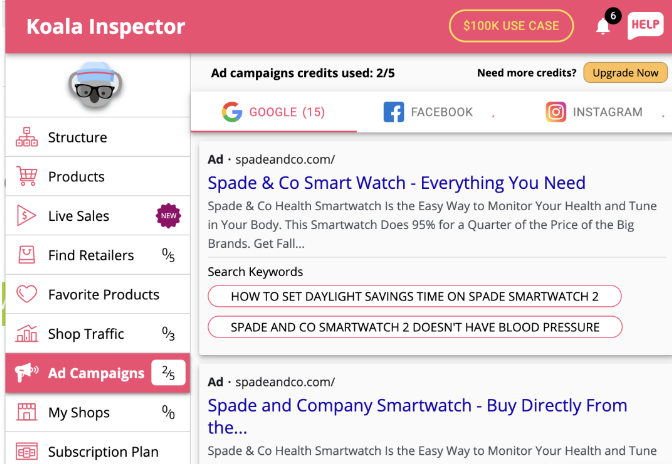This screenshot has height=464, width=672.
Task: Select the daylight savings time keyword pill
Action: click(x=414, y=296)
